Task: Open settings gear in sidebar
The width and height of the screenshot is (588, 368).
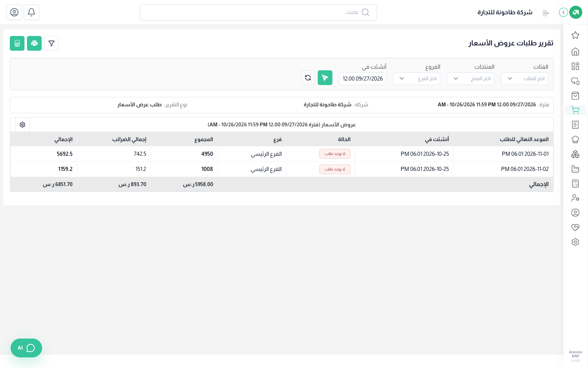Action: (575, 242)
